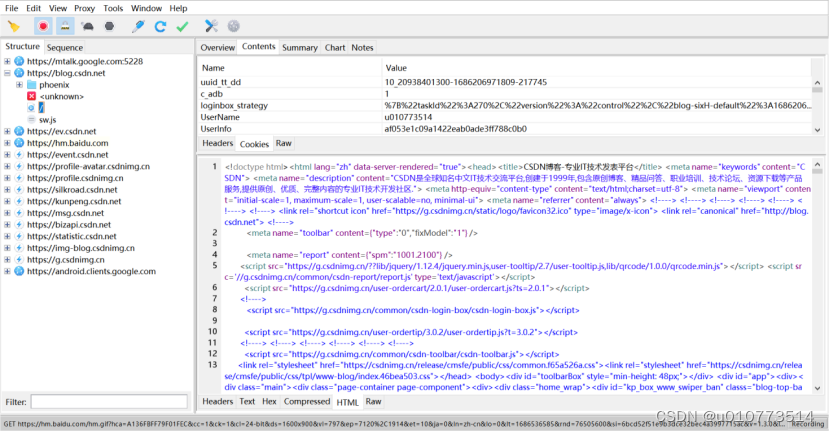830x432 pixels.
Task: Open the Help menu
Action: coord(178,8)
